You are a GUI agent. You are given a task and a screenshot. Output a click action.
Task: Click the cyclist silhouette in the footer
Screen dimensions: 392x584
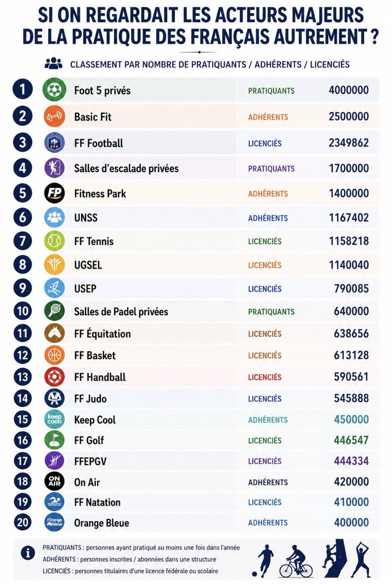296,560
